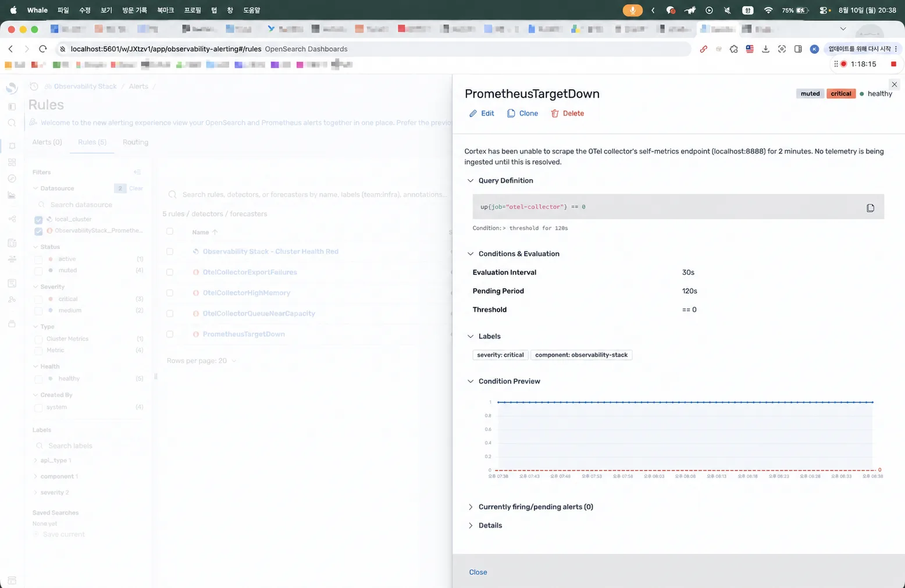Collapse the Filters panel icon

137,172
